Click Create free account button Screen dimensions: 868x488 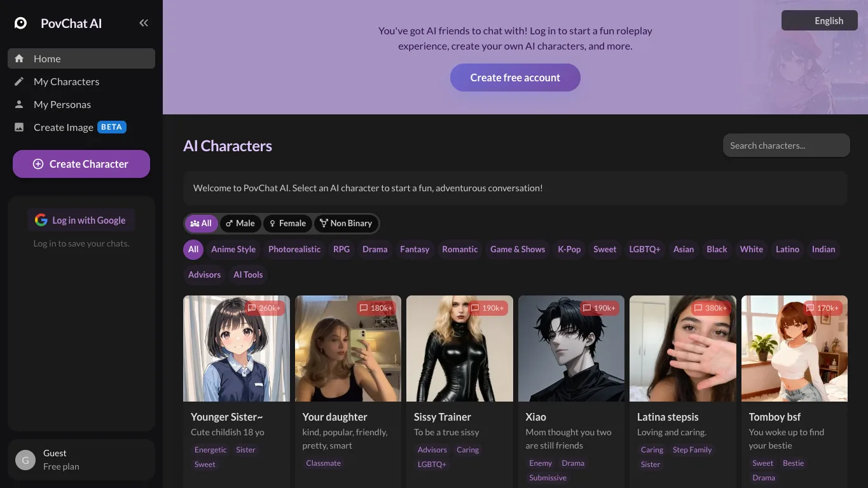coord(515,78)
